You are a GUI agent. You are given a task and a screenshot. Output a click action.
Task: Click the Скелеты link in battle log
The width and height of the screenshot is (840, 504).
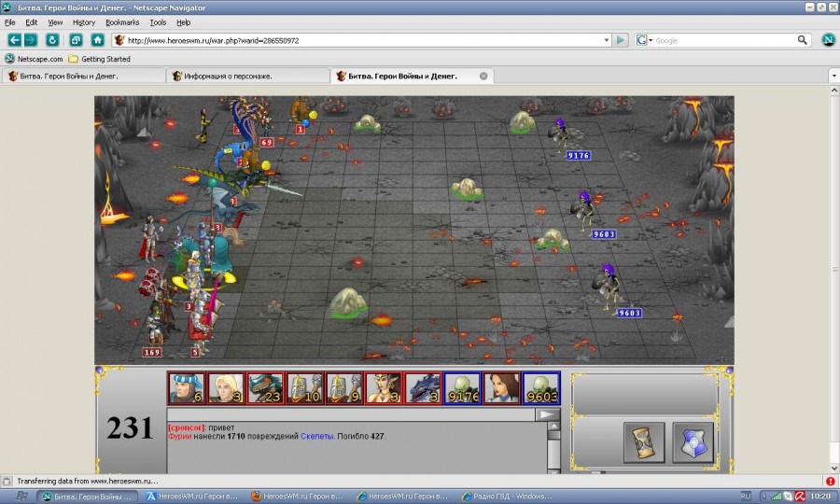[x=317, y=437]
